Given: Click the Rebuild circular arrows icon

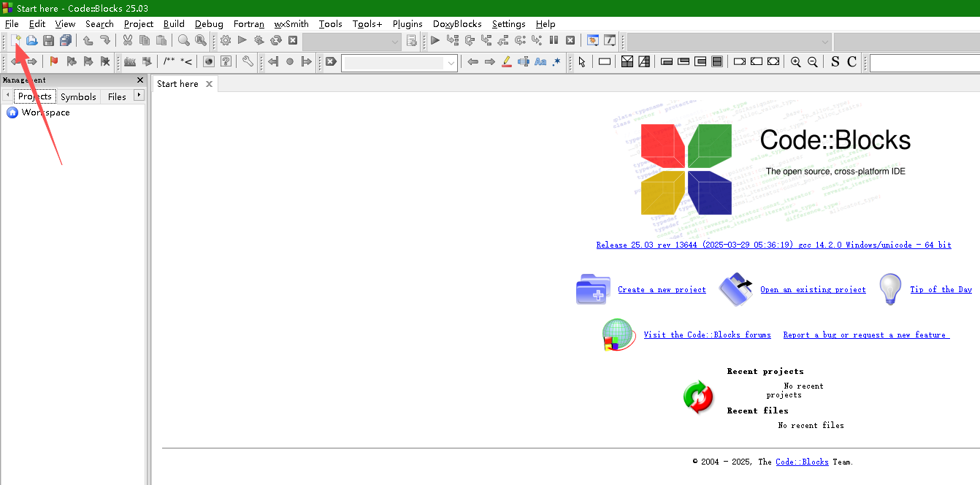Looking at the screenshot, I should click(x=276, y=41).
